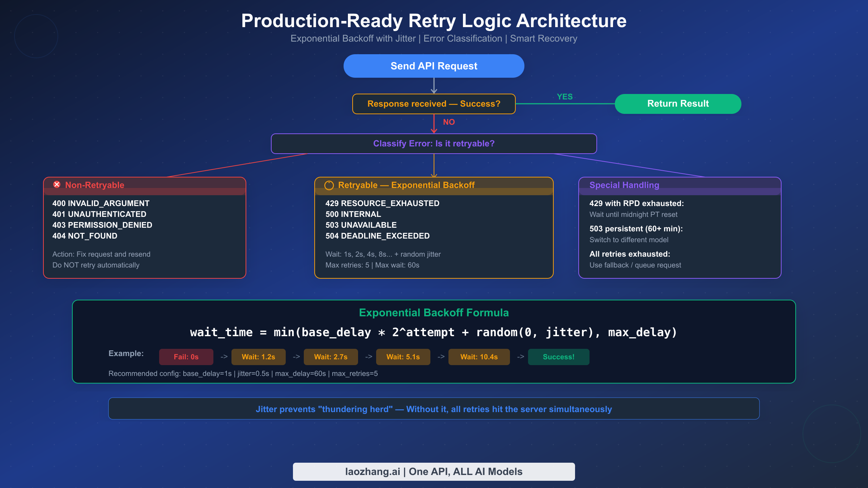Screen dimensions: 868x488
Task: Click the Retryable — Exponential Backoff header
Action: coord(406,185)
